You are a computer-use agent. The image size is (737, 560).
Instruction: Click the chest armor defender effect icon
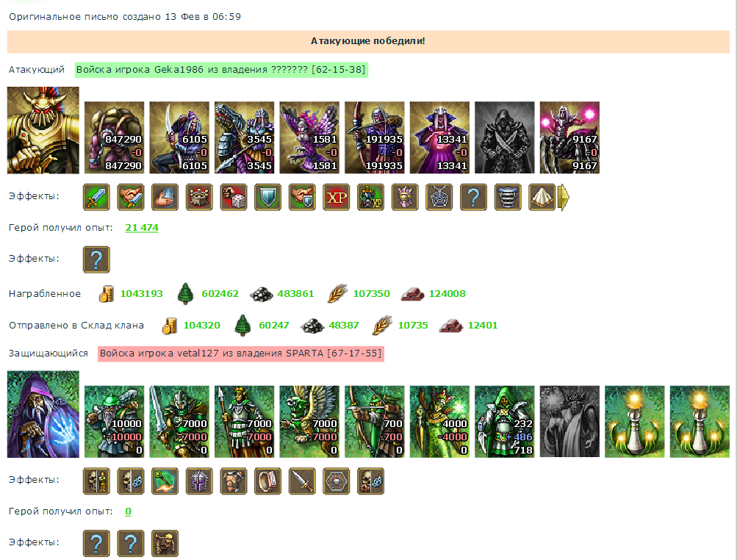(234, 481)
